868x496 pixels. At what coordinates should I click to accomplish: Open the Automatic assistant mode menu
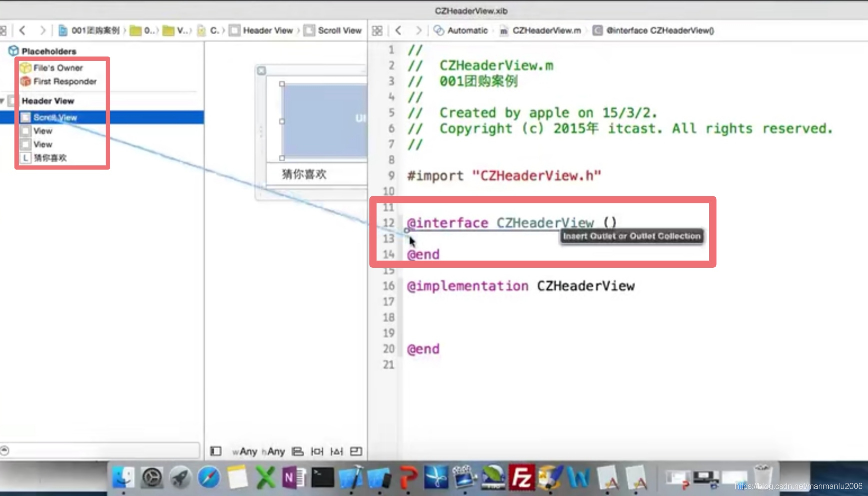tap(461, 30)
